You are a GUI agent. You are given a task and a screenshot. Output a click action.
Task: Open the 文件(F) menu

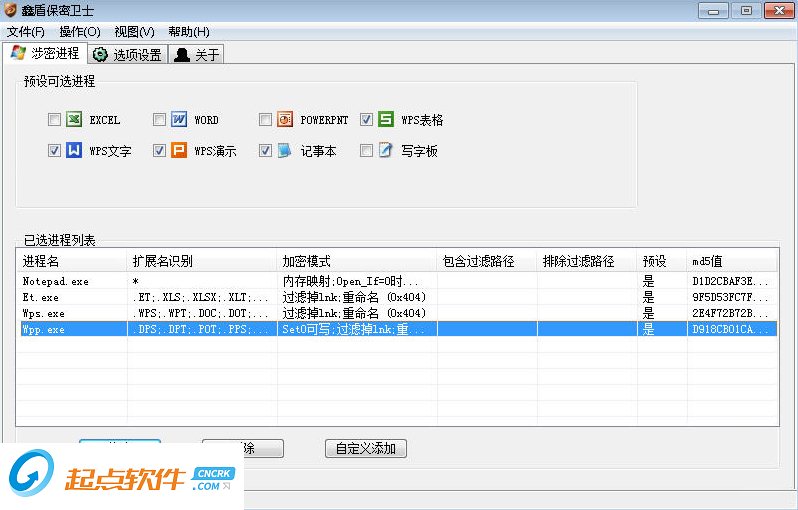click(x=25, y=32)
